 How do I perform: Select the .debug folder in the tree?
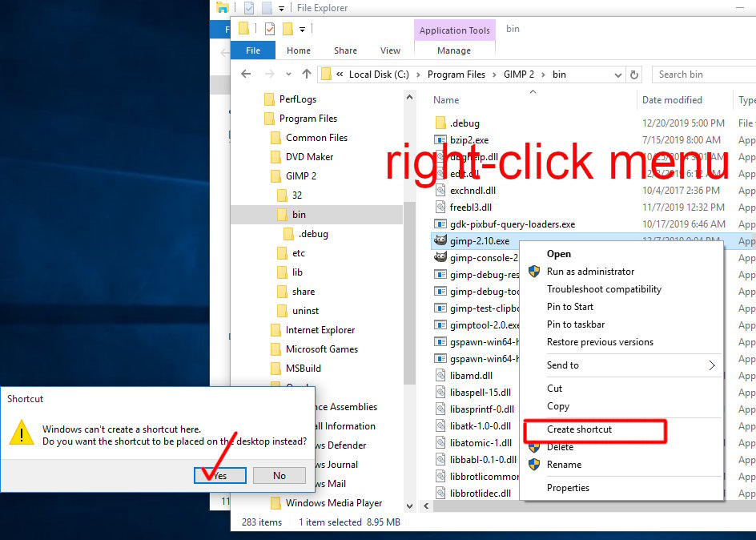(x=313, y=234)
